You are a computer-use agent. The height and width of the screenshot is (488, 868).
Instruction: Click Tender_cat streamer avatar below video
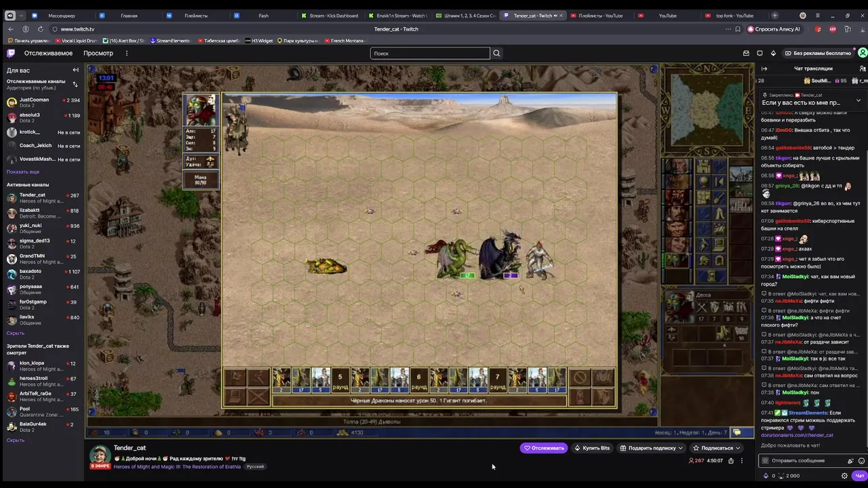[100, 456]
